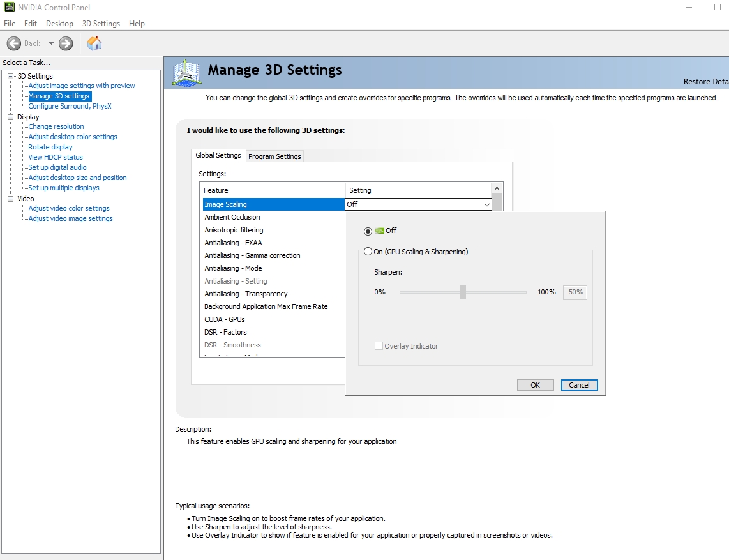Open Adjust video color settings

tap(69, 208)
